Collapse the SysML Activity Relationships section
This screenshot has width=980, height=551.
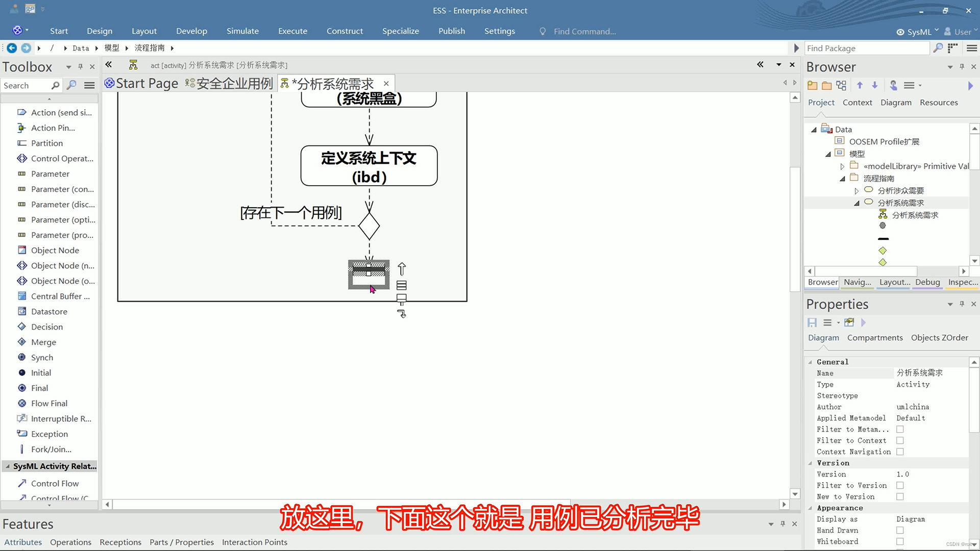7,466
